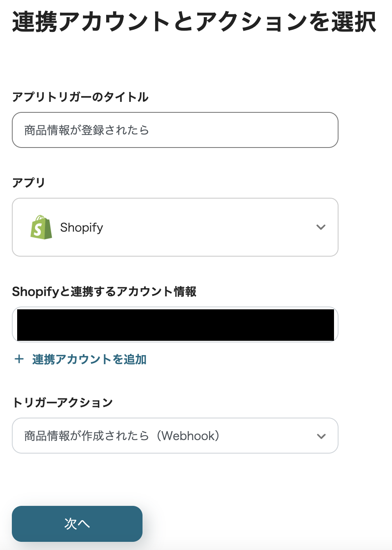
Task: Click the chevron on the アプリ selector
Action: [x=321, y=227]
